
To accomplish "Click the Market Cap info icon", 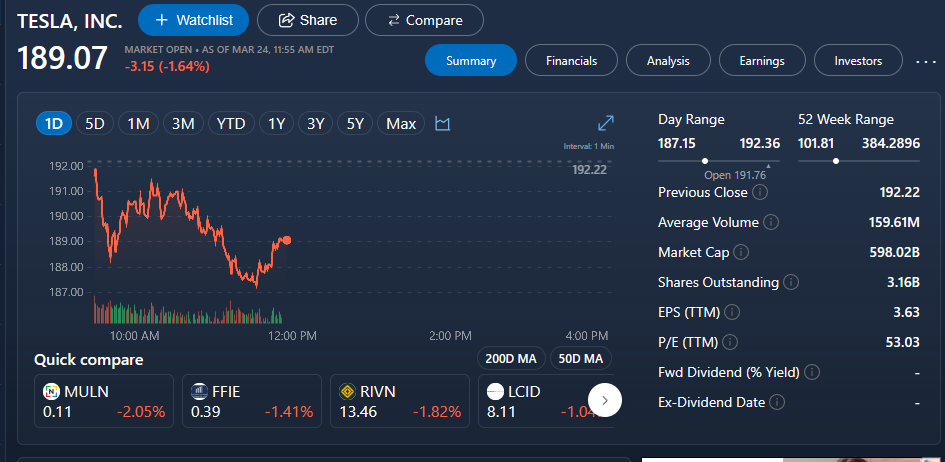I will (x=741, y=252).
